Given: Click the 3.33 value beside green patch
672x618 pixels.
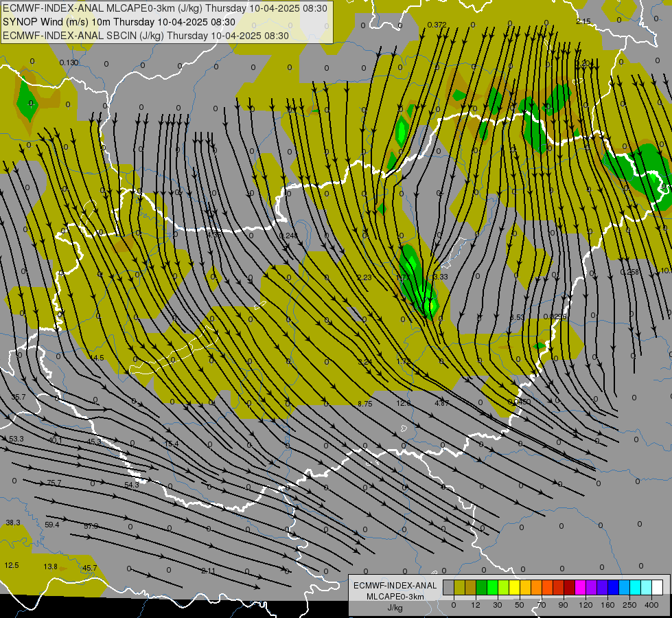Looking at the screenshot, I should point(441,277).
